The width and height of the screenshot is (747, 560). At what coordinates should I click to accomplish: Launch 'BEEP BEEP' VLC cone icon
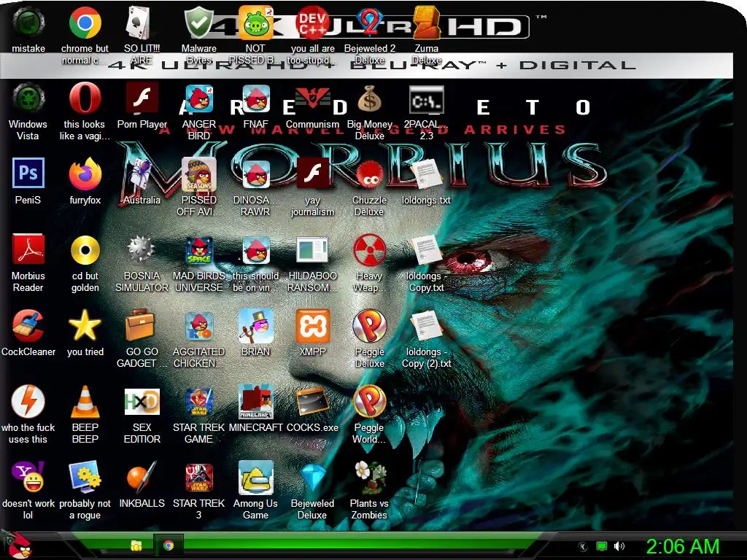point(85,402)
